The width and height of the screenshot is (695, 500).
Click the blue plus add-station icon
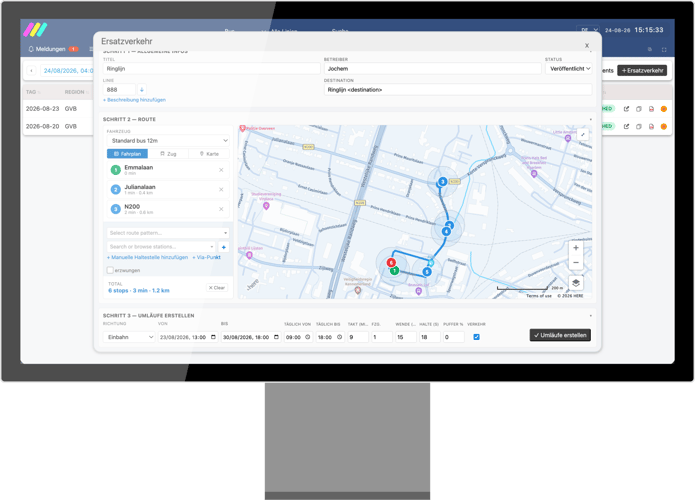click(x=224, y=247)
